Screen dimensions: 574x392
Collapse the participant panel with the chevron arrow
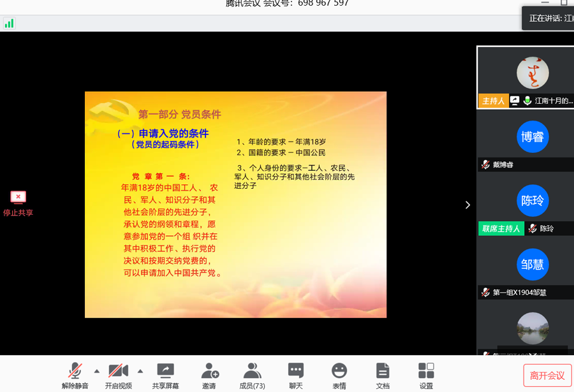[467, 205]
